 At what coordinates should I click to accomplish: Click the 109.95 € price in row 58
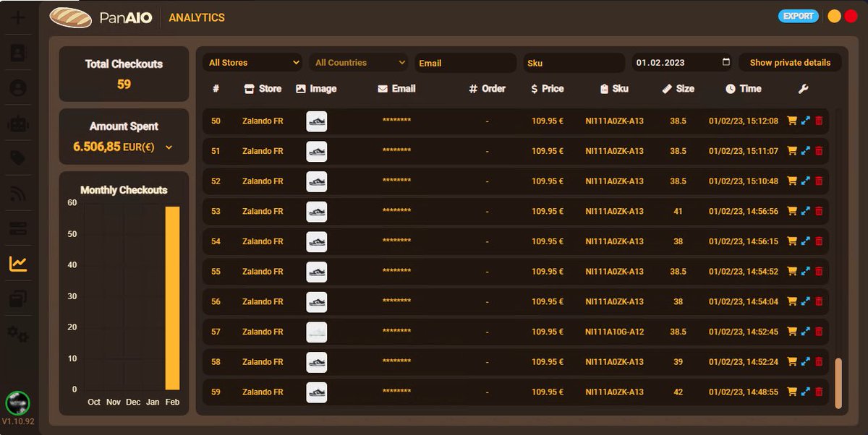pyautogui.click(x=548, y=362)
